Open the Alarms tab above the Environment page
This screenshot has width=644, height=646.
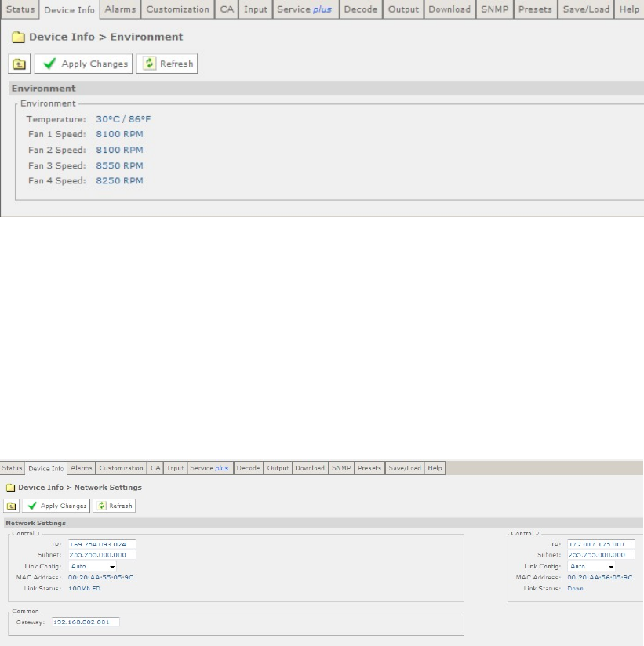point(120,9)
